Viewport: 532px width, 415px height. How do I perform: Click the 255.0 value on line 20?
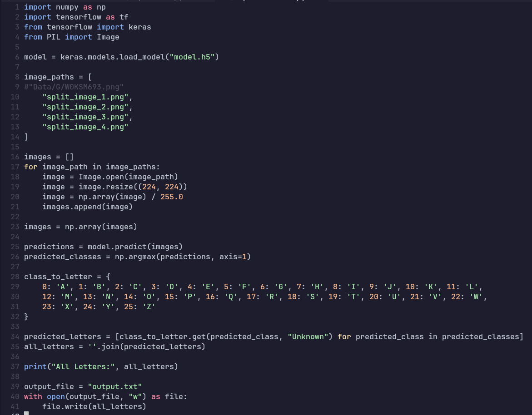pyautogui.click(x=171, y=197)
